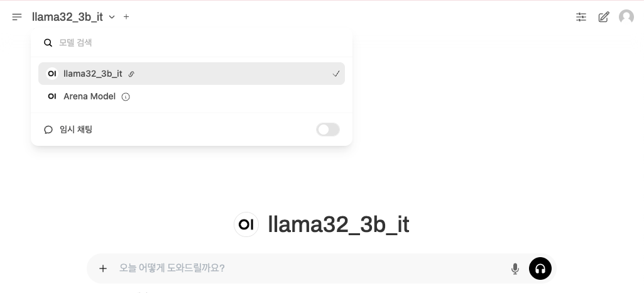Toggle the 임시 채팅 switch on
Screen dimensions: 644x293
(x=328, y=130)
